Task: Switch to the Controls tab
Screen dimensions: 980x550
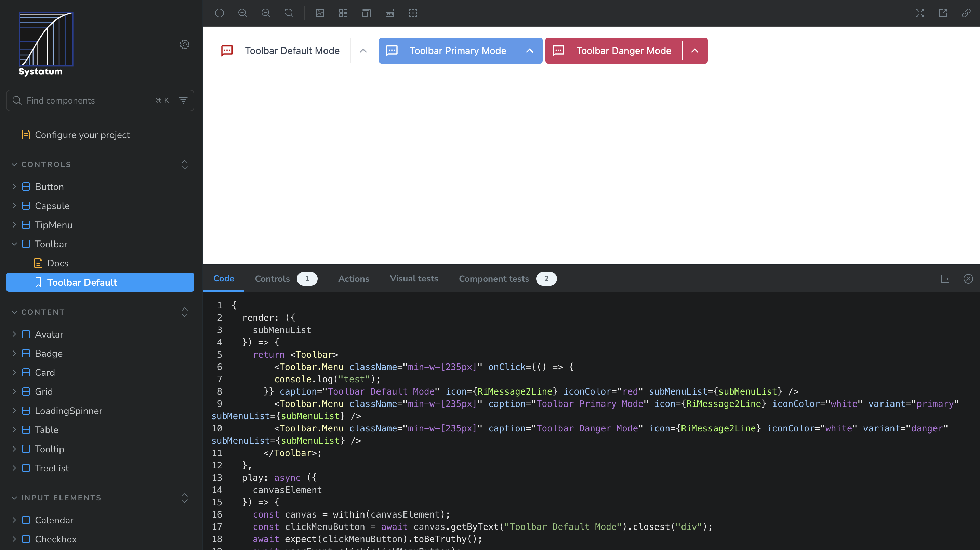Action: click(x=273, y=279)
